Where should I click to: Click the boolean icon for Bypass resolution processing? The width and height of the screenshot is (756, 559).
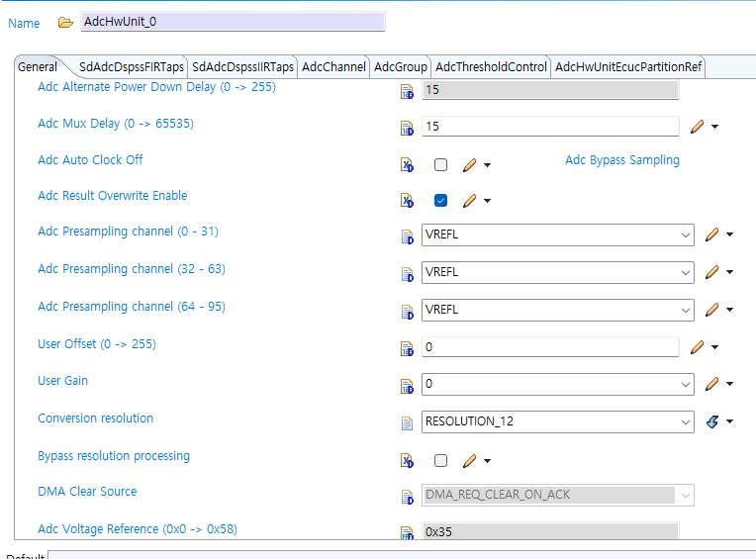tap(407, 461)
